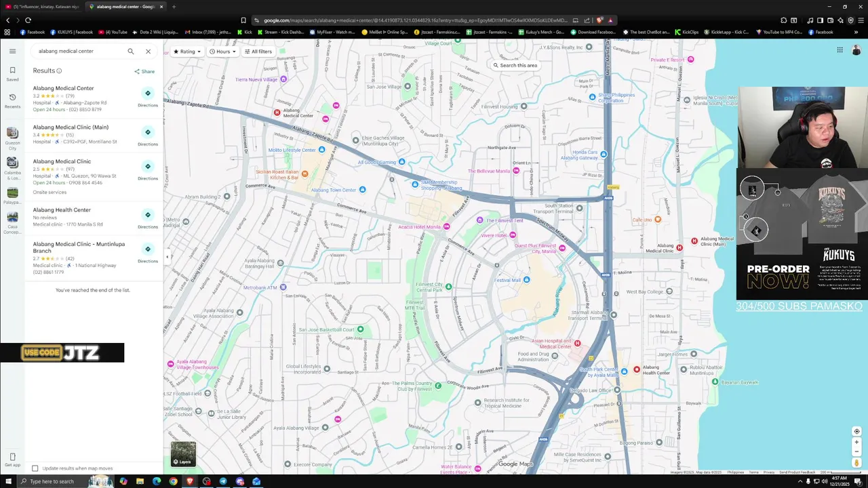The image size is (868, 488).
Task: Collapse the results side panel arrow
Action: coord(167,257)
